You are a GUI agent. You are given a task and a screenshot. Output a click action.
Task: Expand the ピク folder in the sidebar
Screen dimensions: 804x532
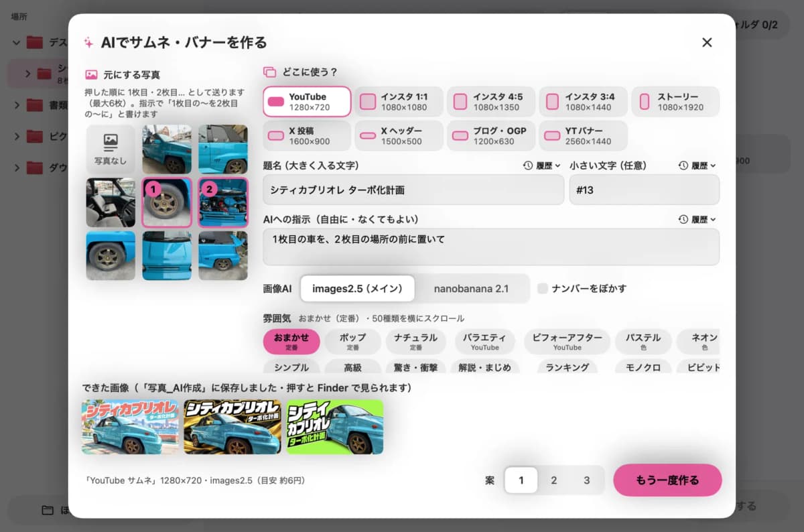tap(16, 137)
